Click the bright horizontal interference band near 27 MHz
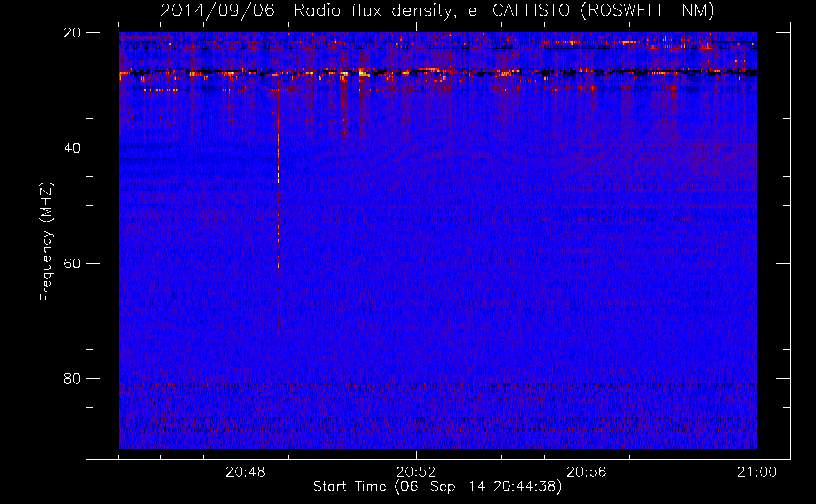The width and height of the screenshot is (816, 504). pyautogui.click(x=438, y=74)
